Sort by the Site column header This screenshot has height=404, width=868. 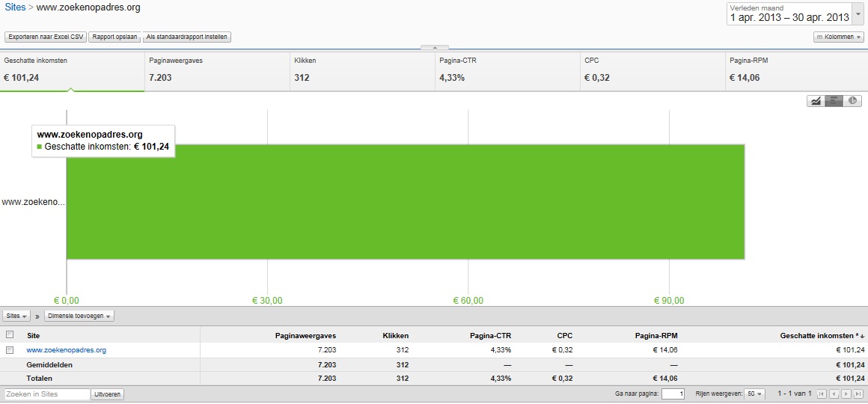click(x=33, y=335)
